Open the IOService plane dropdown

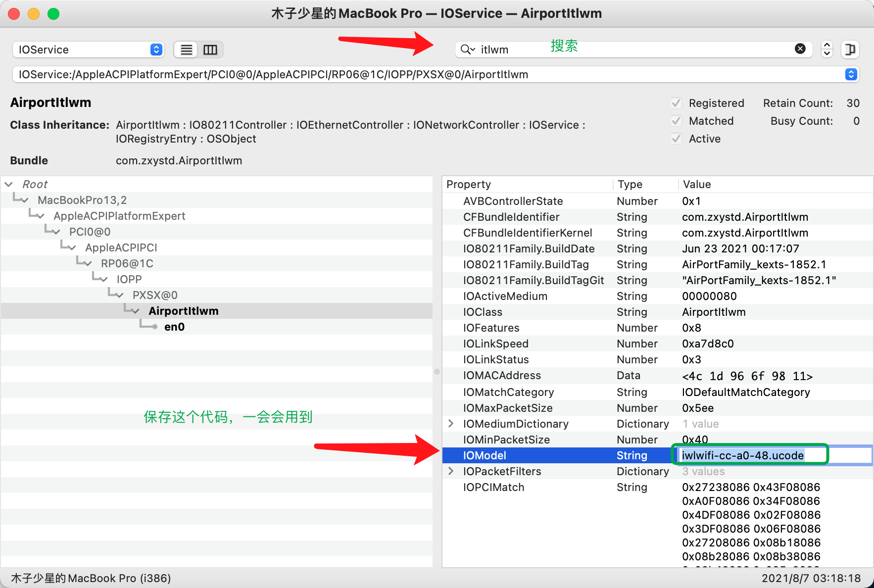pyautogui.click(x=88, y=49)
